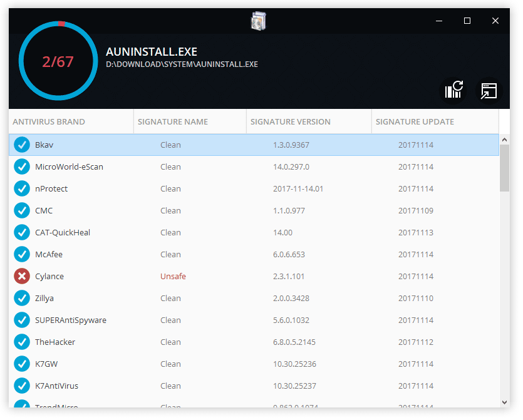Select TheHacker row label
The image size is (523, 420).
pos(55,342)
